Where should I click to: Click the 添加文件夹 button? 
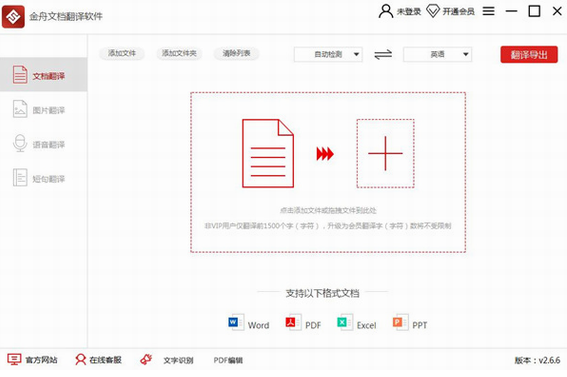click(x=179, y=53)
